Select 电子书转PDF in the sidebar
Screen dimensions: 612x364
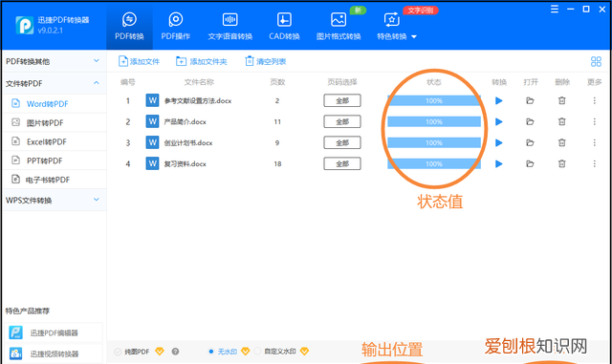[x=54, y=180]
